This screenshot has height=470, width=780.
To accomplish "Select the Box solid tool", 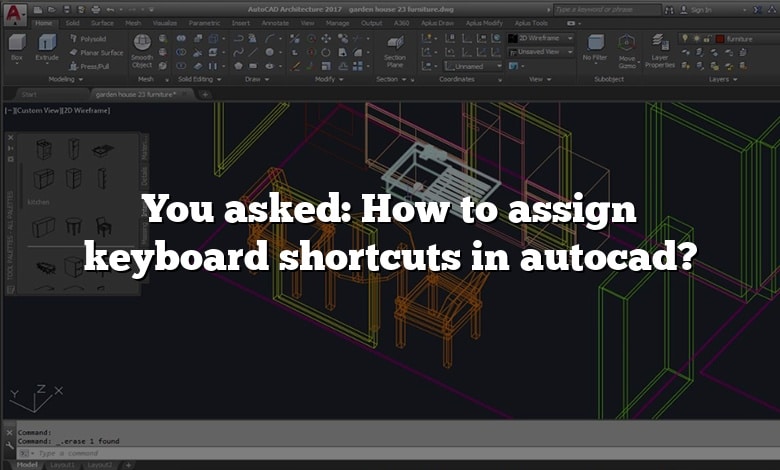I will pos(17,48).
